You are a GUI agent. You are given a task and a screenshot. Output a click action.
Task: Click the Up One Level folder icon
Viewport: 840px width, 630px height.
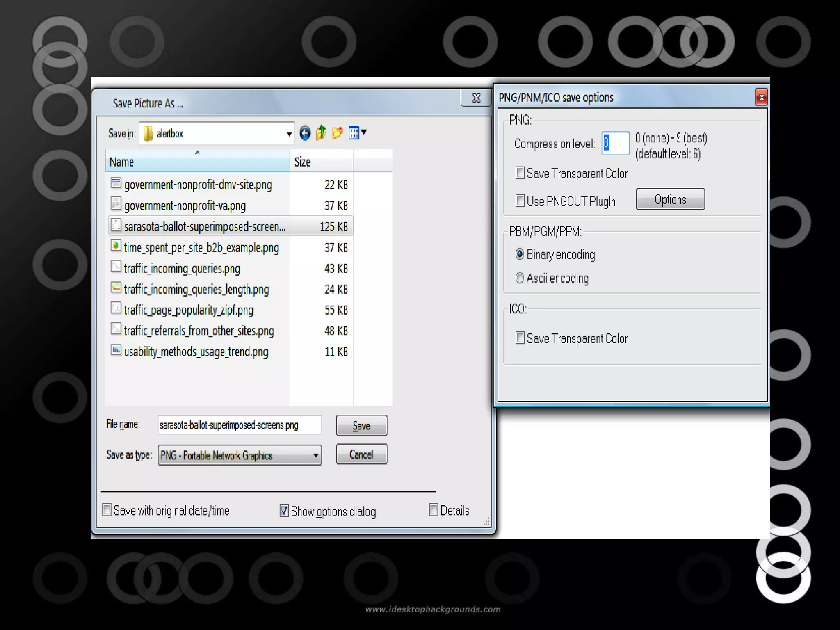click(x=321, y=133)
